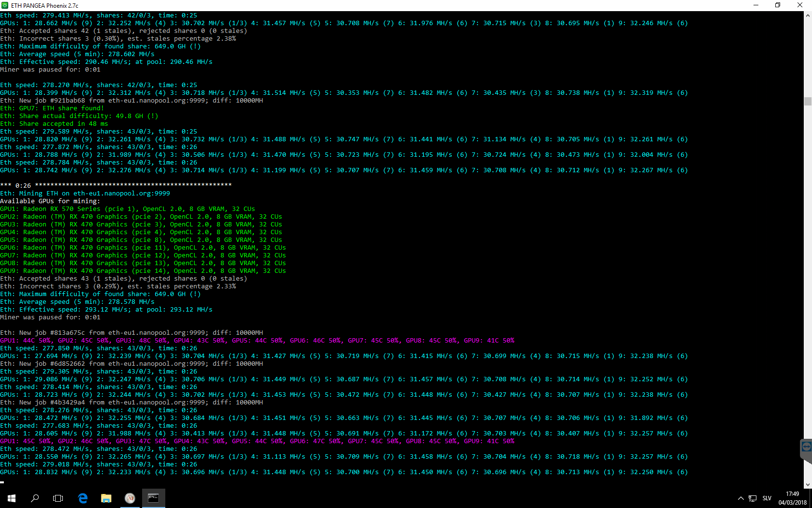This screenshot has width=812, height=508.
Task: Click the scrollbar up arrow
Action: 808,15
